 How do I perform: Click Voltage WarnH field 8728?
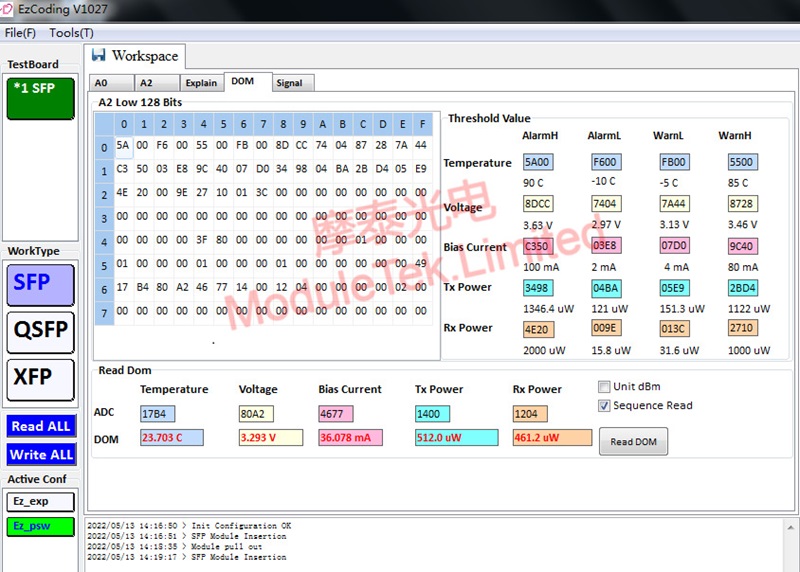click(742, 204)
